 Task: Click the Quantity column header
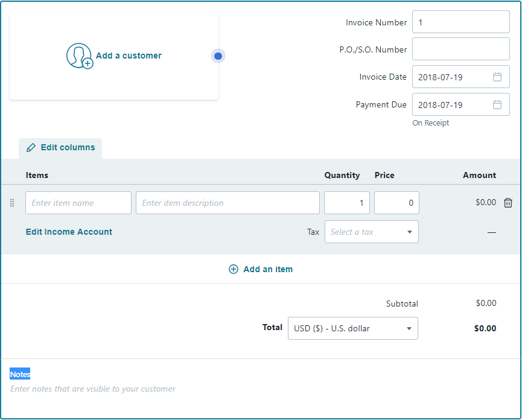click(342, 176)
